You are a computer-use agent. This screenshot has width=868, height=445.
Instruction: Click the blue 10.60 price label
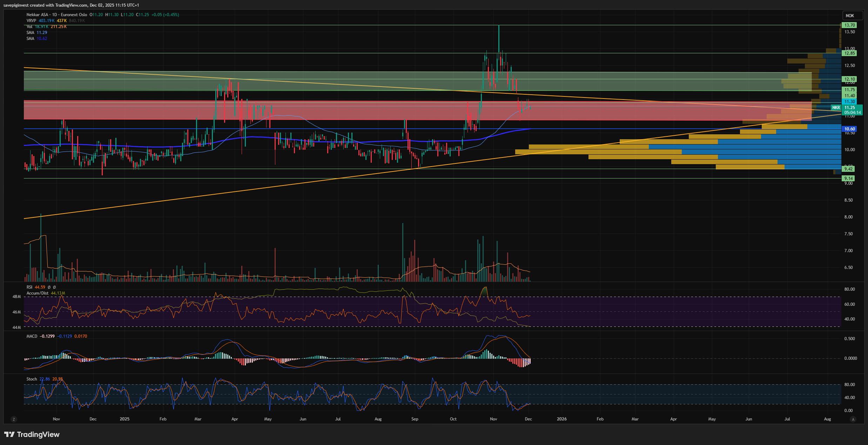pyautogui.click(x=849, y=129)
